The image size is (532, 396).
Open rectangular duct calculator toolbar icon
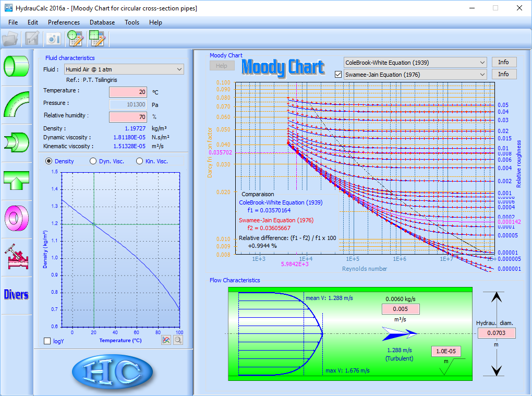click(97, 39)
